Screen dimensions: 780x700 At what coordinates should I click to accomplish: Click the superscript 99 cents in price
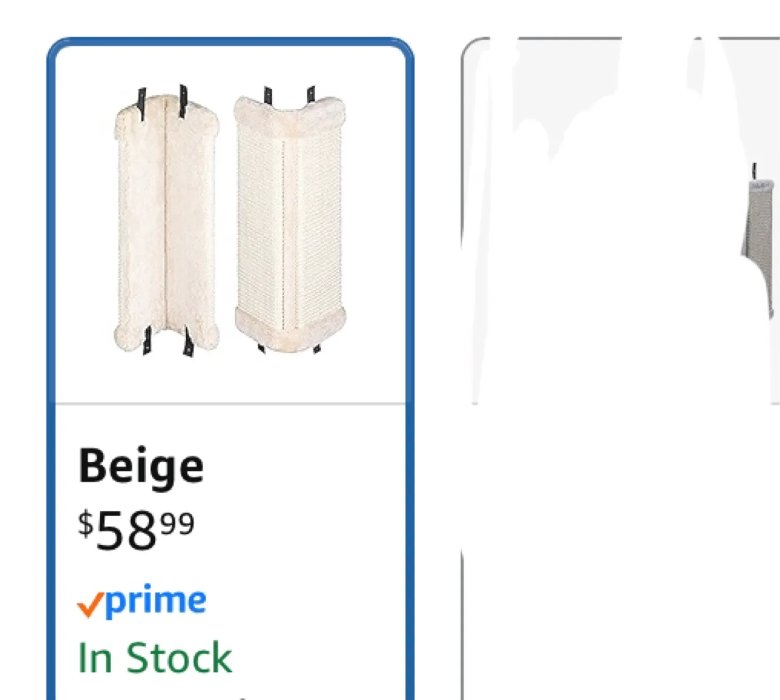point(178,524)
